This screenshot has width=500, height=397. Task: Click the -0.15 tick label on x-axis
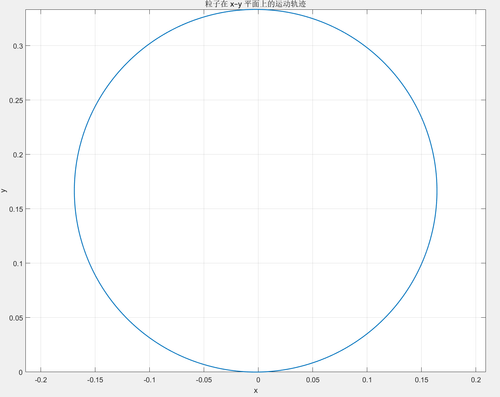pos(95,380)
